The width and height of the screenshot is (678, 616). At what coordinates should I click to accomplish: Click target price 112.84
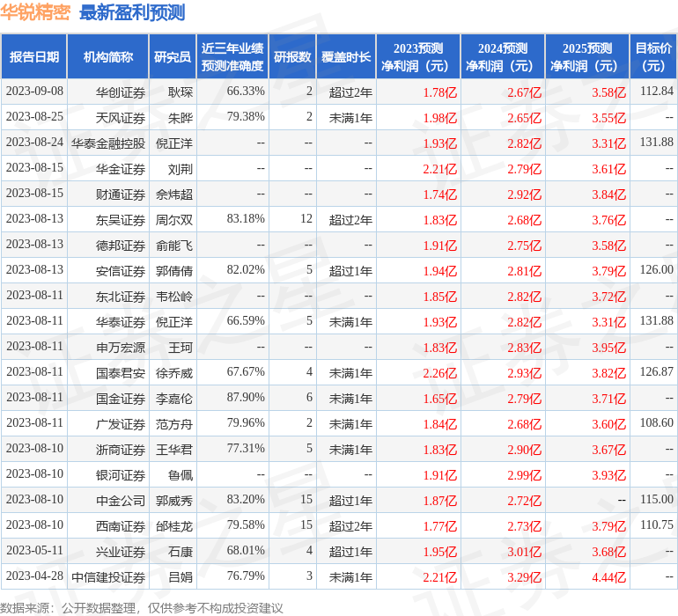point(656,92)
